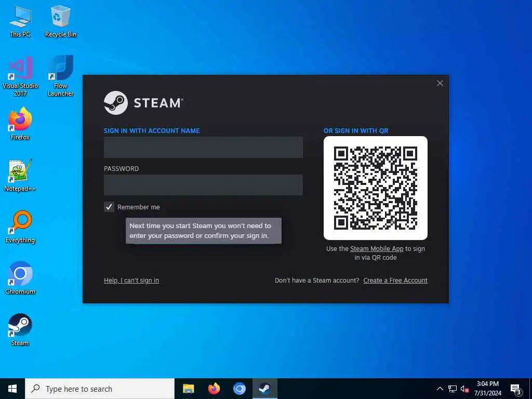This screenshot has width=532, height=399.
Task: Uncheck the Remember me checkbox
Action: coord(109,207)
